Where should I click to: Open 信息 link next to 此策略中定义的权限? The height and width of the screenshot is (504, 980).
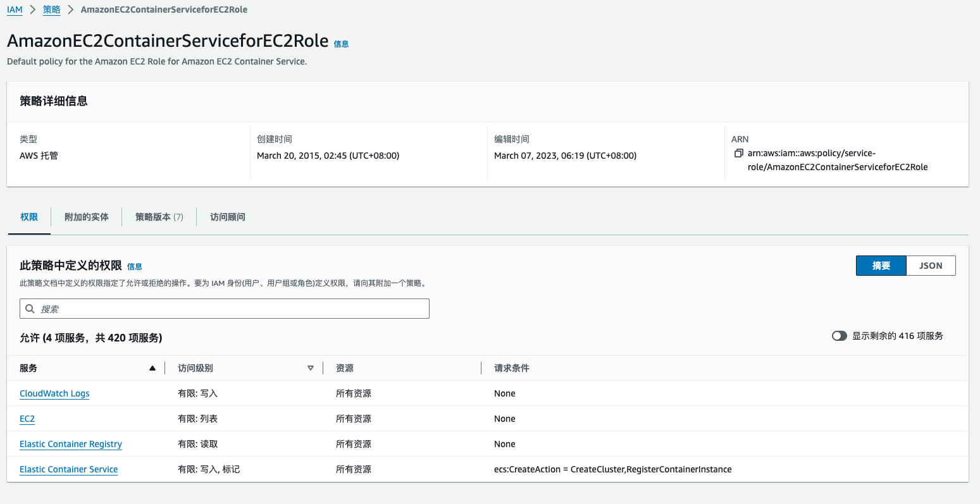click(135, 267)
